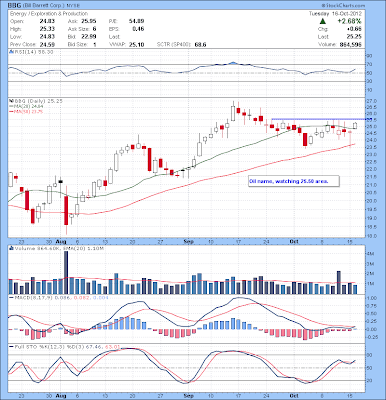
Task: Click the Last value 25.25 in header
Action: [355, 37]
